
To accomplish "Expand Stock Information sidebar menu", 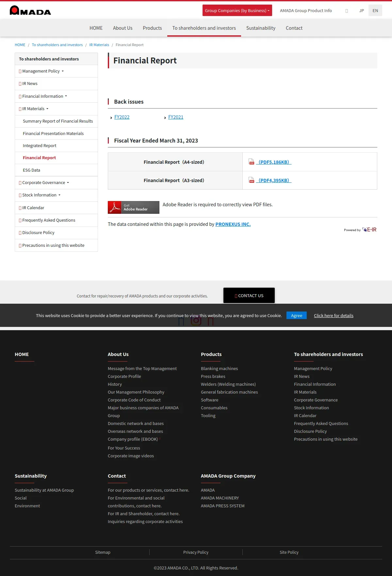I will [56, 195].
